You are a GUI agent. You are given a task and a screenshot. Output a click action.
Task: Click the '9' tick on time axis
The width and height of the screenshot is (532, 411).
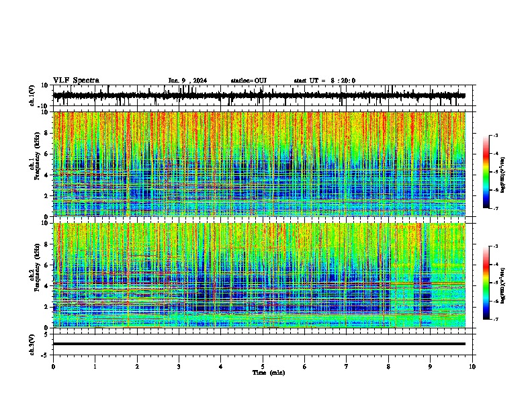click(x=430, y=367)
